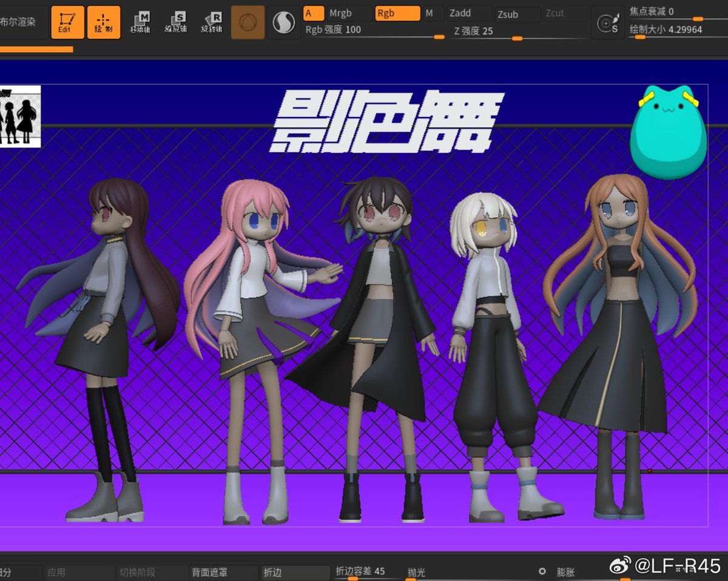Toggle Edit mode on
This screenshot has height=581, width=728.
[x=67, y=22]
